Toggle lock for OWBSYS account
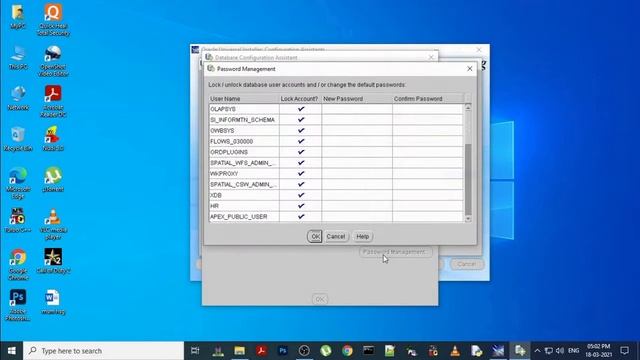Screen dimensions: 640x360 tap(301, 131)
